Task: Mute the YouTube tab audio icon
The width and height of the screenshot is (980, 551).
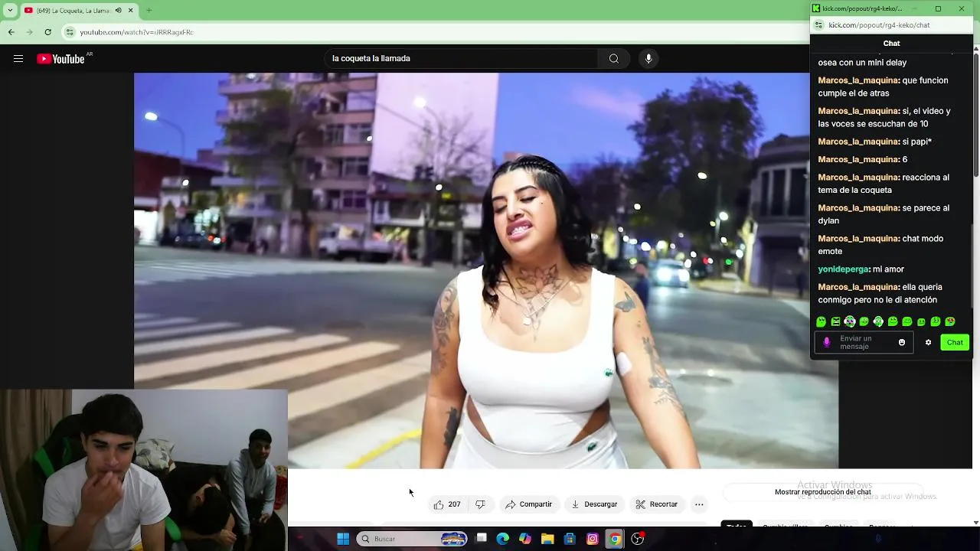Action: point(118,10)
